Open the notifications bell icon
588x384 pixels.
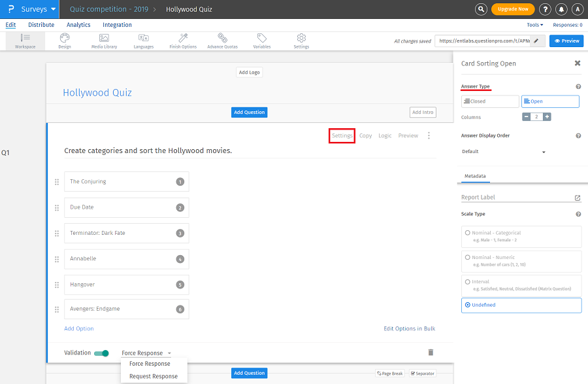[562, 9]
